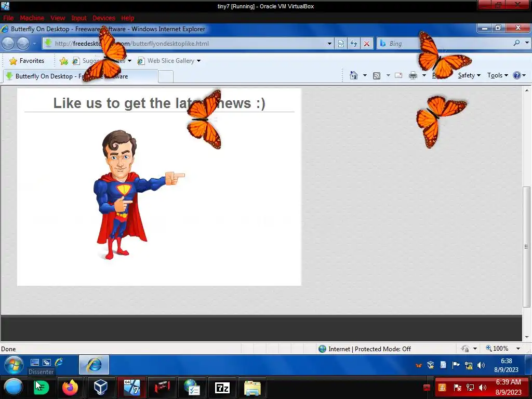
Task: Open the recent pages dropdown beside Forward
Action: 34,44
